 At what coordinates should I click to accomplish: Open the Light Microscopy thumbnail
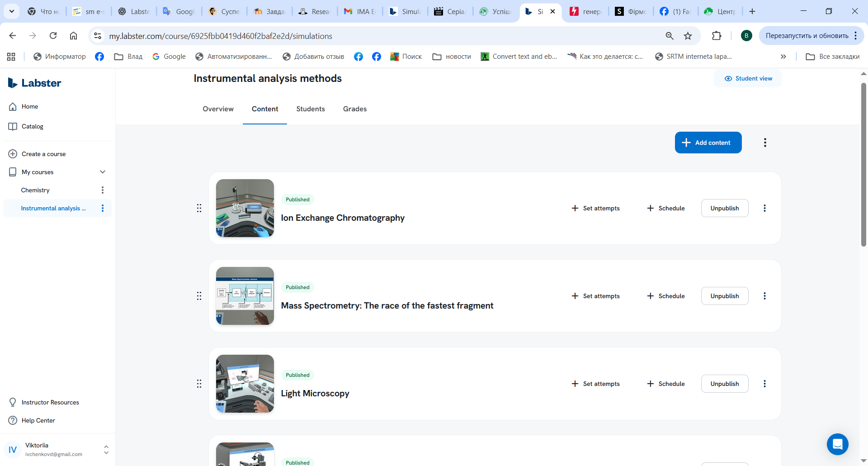click(245, 384)
